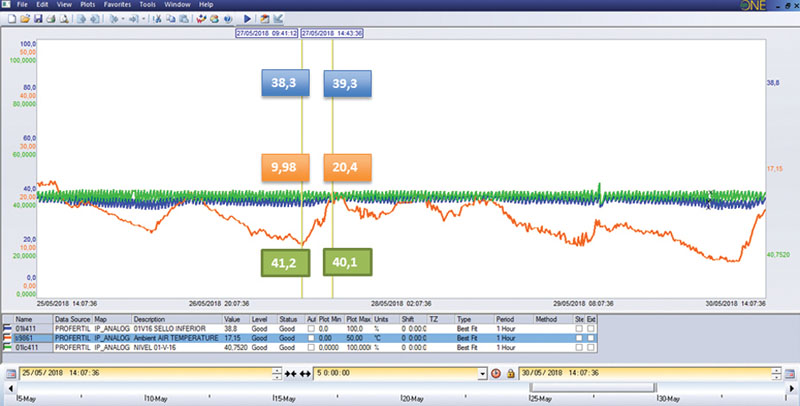
Task: Select cursor label 27/05/2018 09:41:12
Action: point(267,33)
